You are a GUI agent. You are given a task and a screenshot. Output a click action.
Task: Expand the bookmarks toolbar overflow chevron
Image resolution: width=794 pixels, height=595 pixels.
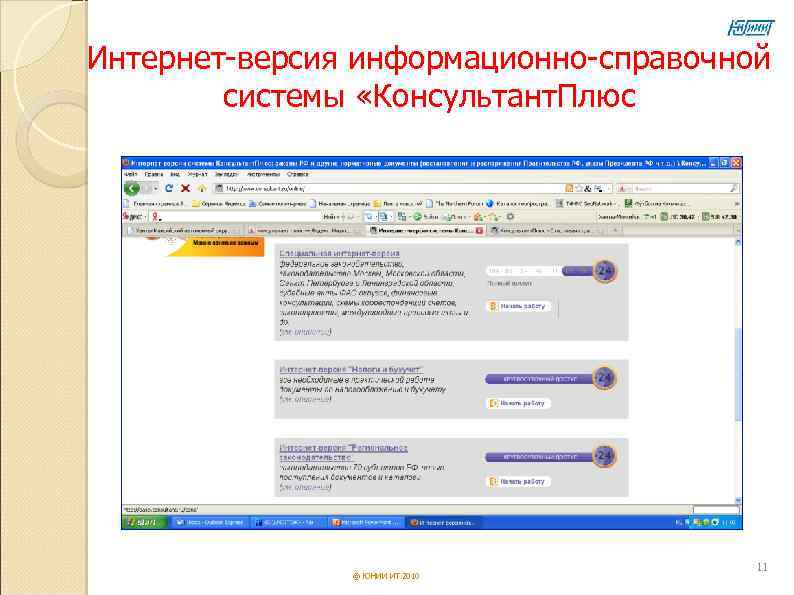[737, 203]
